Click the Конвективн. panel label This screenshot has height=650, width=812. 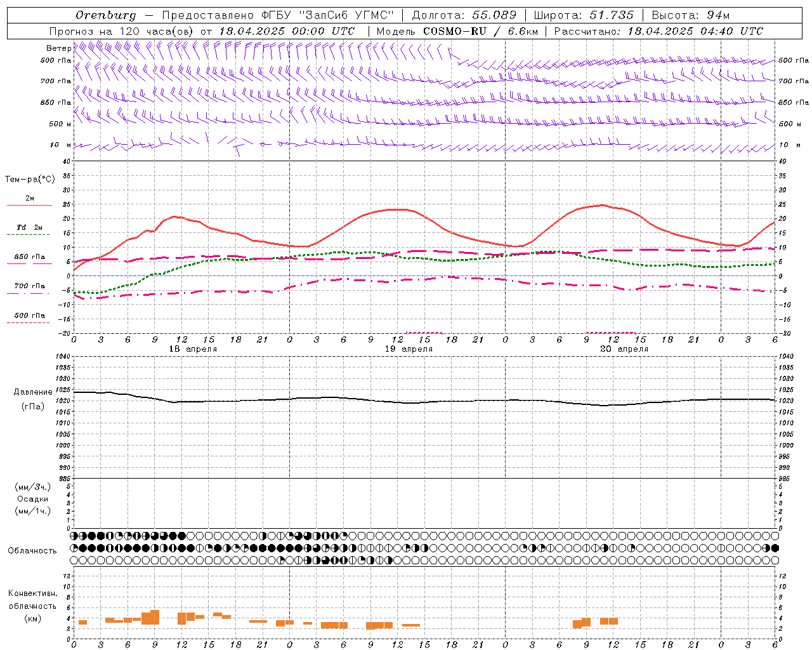point(33,594)
